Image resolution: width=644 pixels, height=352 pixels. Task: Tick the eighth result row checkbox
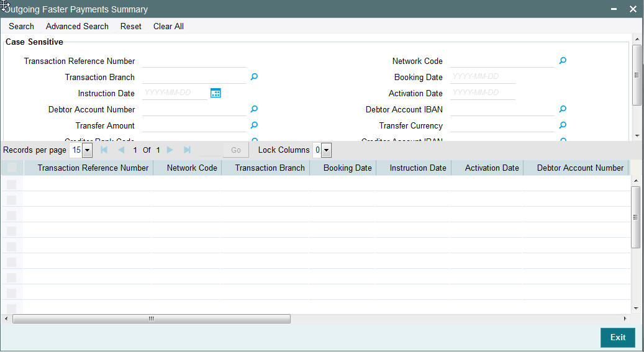[x=12, y=293]
